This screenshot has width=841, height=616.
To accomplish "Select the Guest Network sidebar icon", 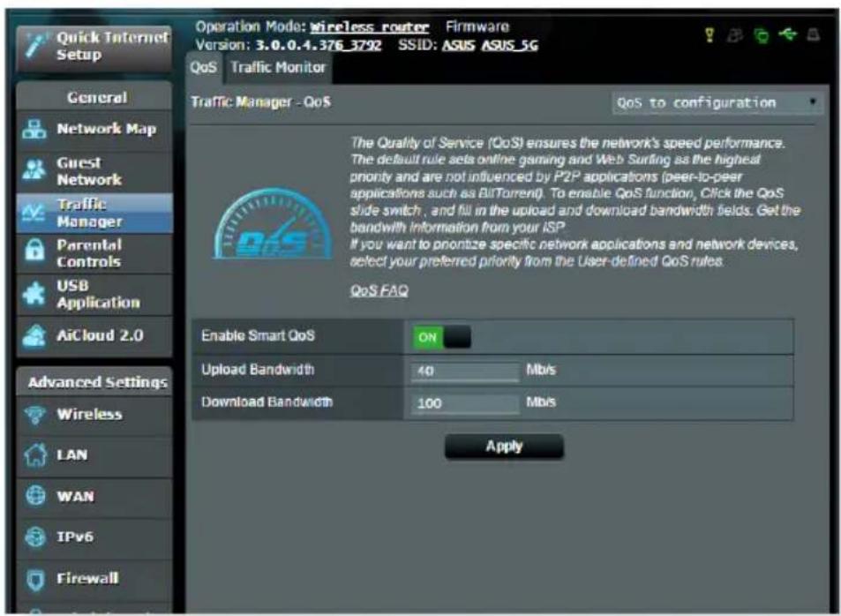I will [x=34, y=170].
